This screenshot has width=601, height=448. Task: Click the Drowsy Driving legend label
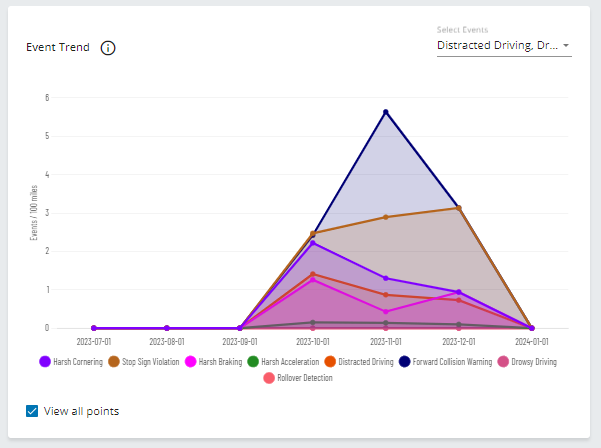(x=534, y=362)
